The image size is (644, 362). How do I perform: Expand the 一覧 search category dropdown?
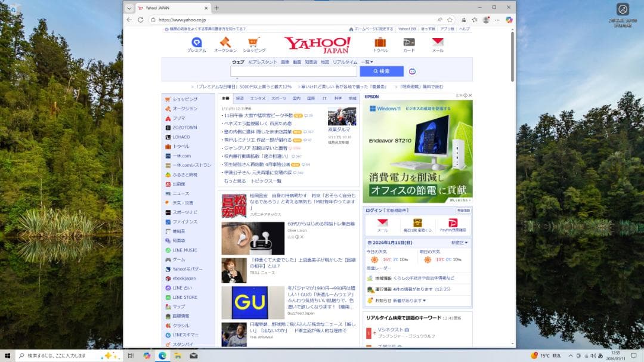pyautogui.click(x=367, y=62)
